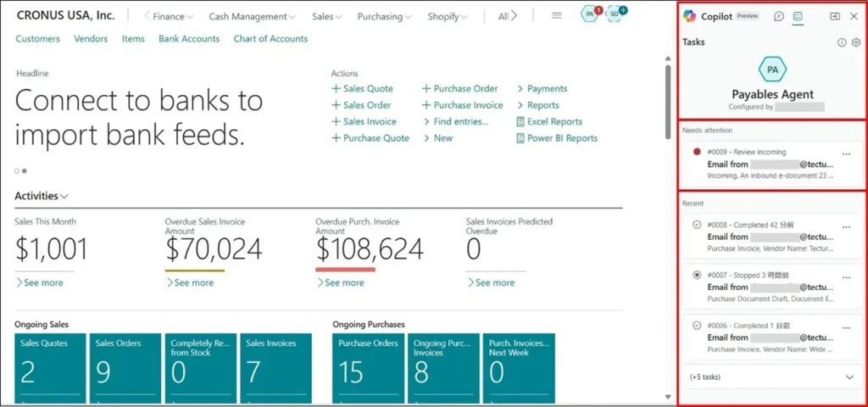Open Payables Agent settings gear
Viewport: 868px width, 407px height.
(x=856, y=42)
